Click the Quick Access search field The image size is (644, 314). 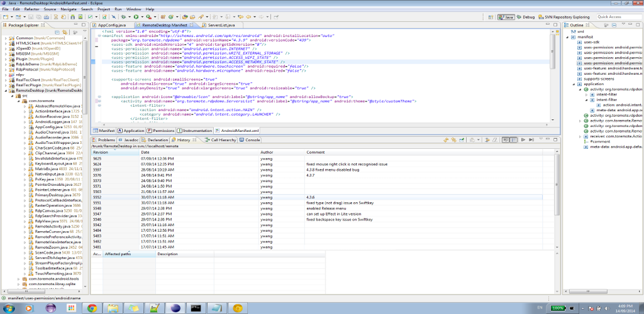point(619,17)
